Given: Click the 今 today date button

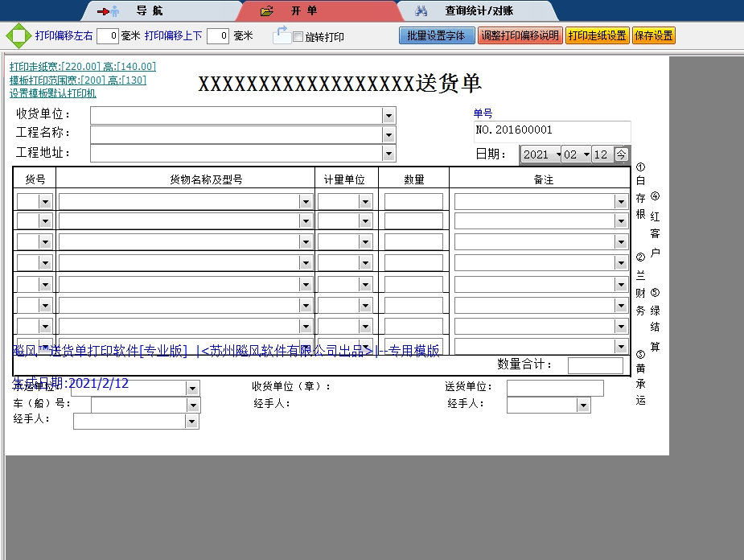Looking at the screenshot, I should click(x=621, y=154).
